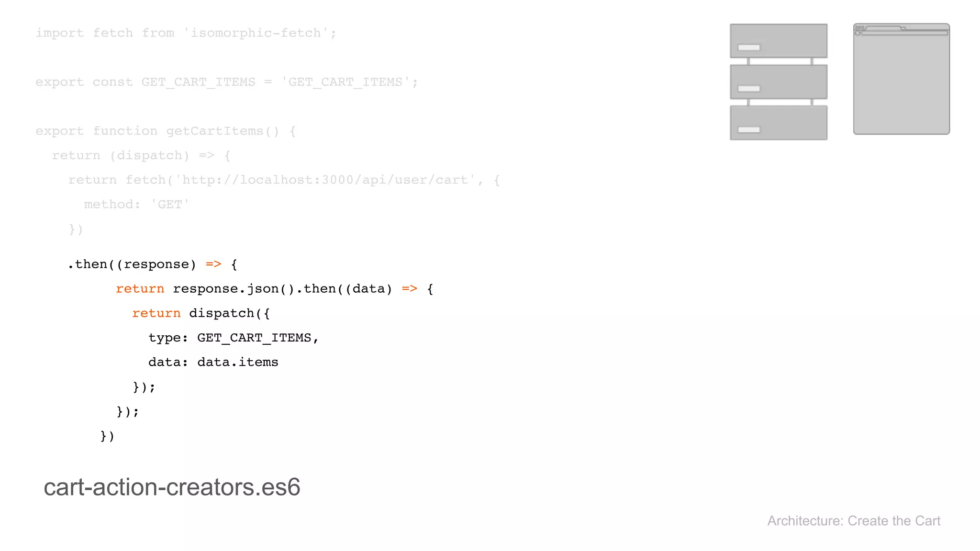
Task: Click the localhost:3000/api/user/cart URL text
Action: pyautogui.click(x=325, y=180)
